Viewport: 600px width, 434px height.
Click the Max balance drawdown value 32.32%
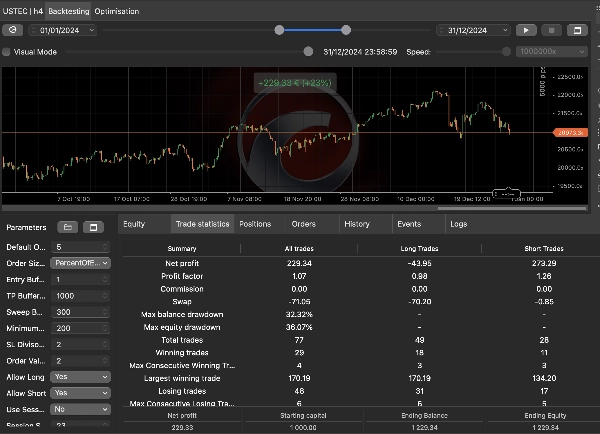[x=299, y=314]
